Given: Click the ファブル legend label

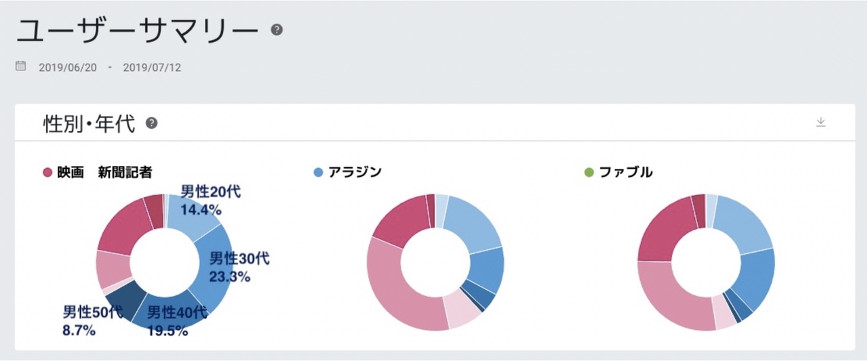Looking at the screenshot, I should 626,173.
